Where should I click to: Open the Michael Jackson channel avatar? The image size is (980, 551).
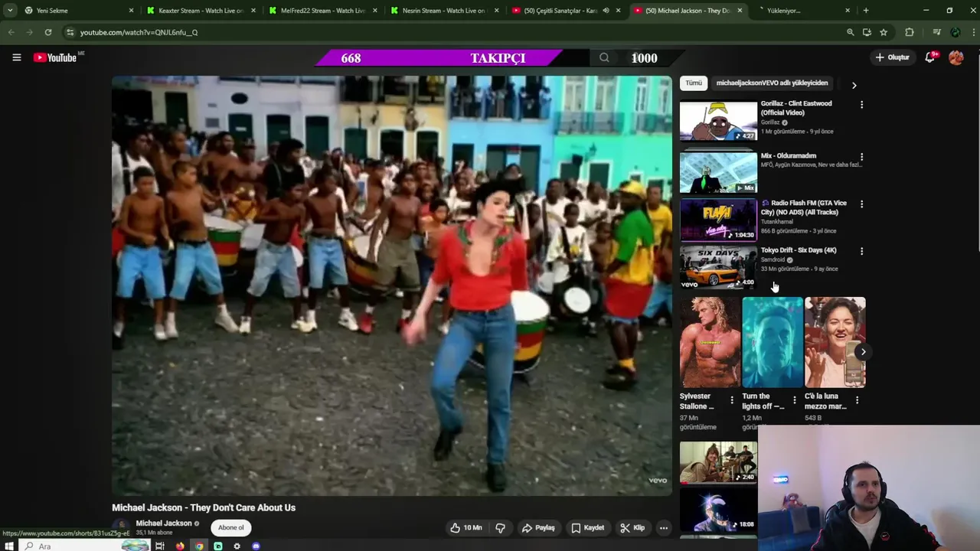(x=121, y=527)
